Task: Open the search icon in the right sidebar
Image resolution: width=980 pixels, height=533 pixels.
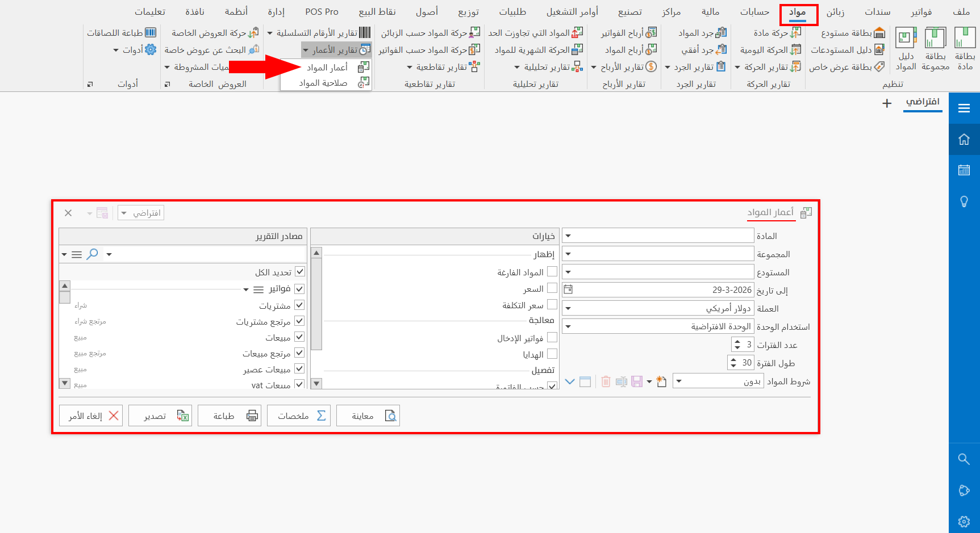Action: tap(964, 459)
